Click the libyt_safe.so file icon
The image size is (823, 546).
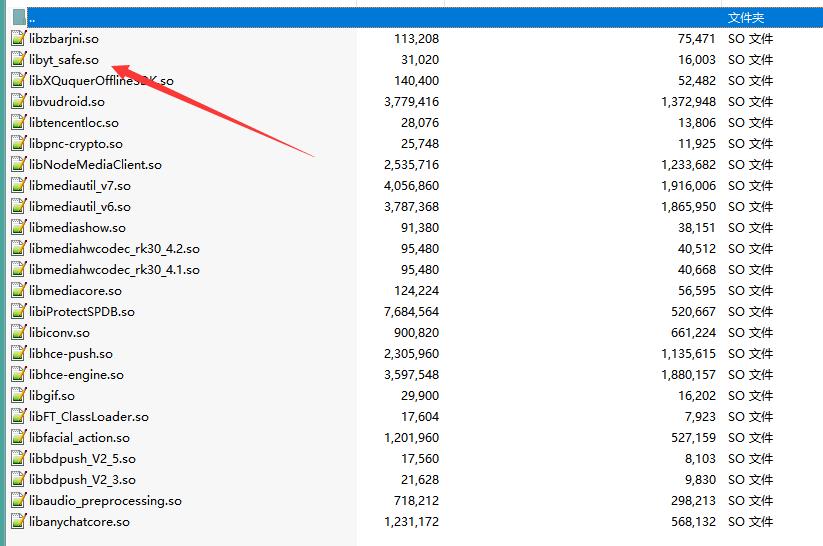(x=17, y=60)
